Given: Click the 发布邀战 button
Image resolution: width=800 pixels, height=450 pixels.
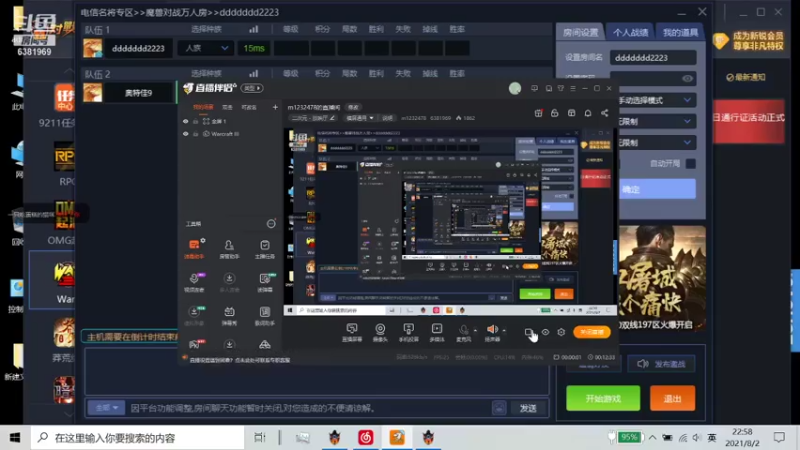Looking at the screenshot, I should click(x=661, y=364).
